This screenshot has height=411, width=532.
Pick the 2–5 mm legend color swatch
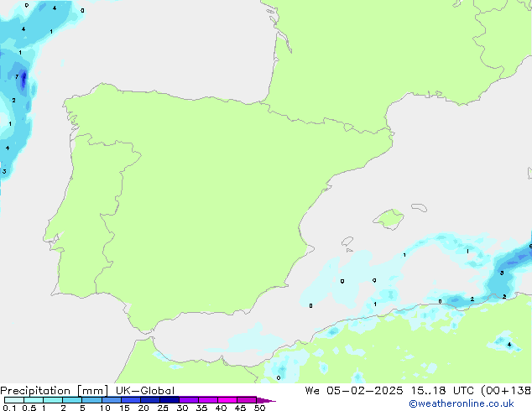click(x=72, y=400)
